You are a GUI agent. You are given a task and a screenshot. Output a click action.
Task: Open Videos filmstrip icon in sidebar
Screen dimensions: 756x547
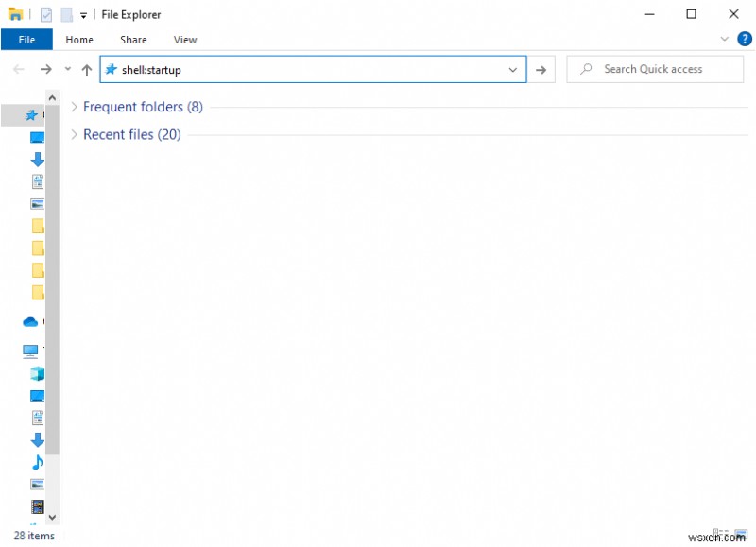[37, 507]
